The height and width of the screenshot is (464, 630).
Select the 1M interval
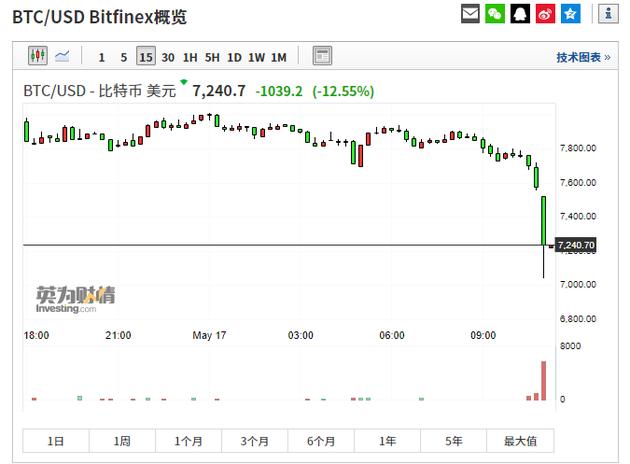278,57
